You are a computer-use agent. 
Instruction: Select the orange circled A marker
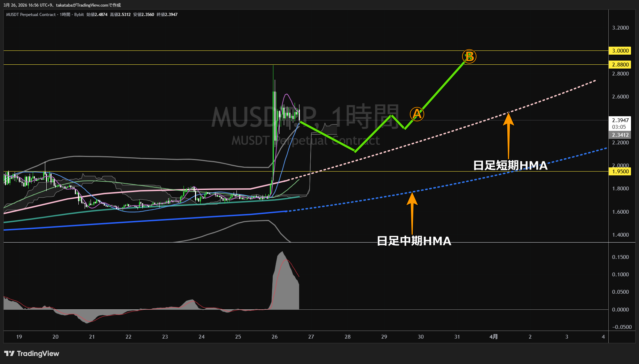point(417,114)
